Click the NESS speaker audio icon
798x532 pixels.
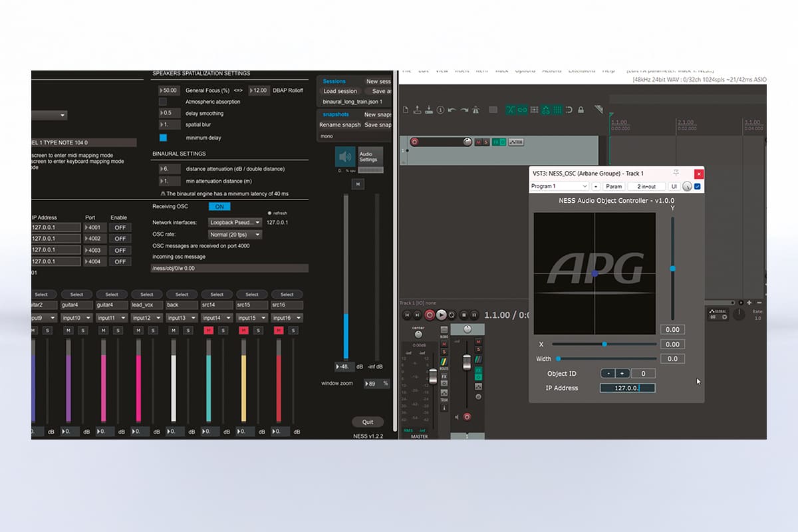tap(344, 157)
